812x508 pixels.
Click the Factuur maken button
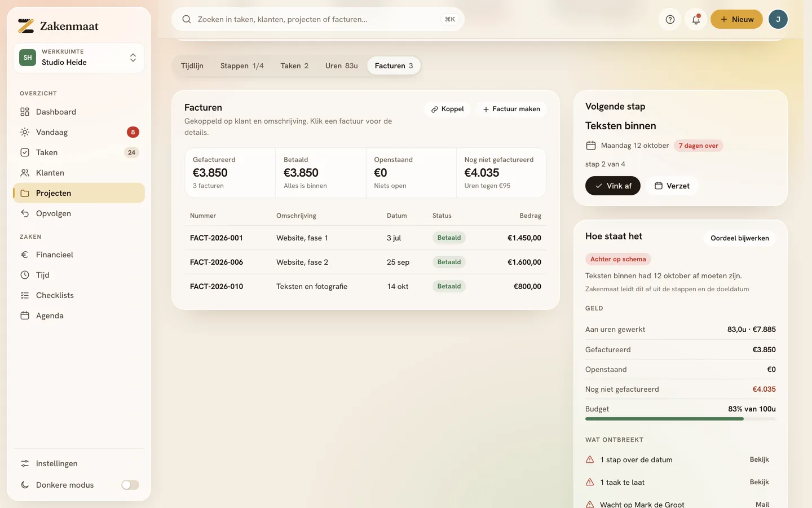tap(511, 109)
